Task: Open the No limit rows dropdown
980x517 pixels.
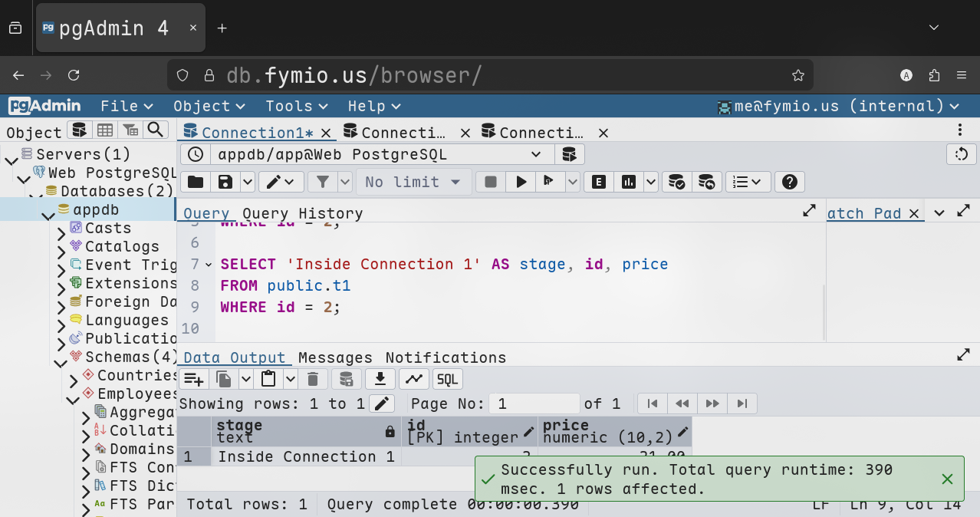Action: coord(413,182)
